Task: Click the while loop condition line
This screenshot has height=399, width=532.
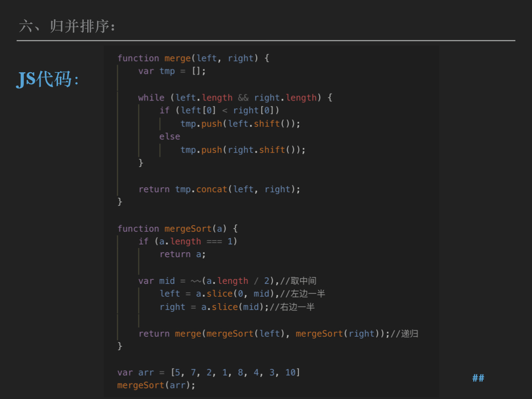Action: (235, 98)
